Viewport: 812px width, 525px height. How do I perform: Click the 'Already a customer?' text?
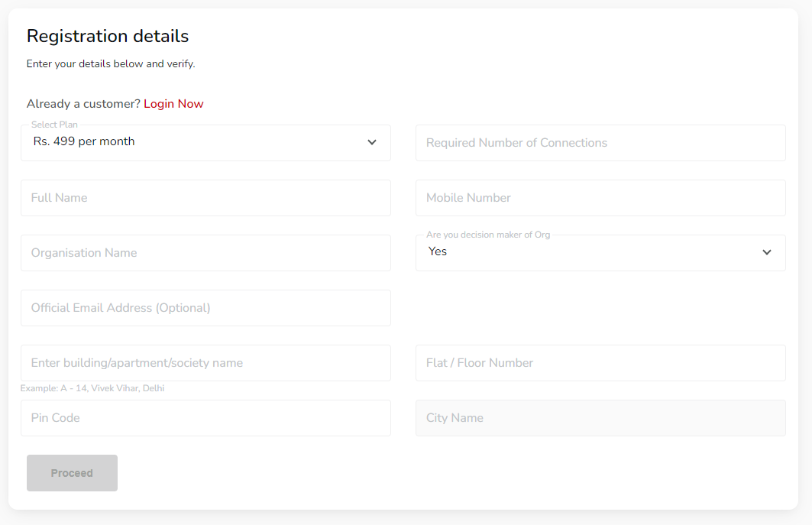click(83, 104)
